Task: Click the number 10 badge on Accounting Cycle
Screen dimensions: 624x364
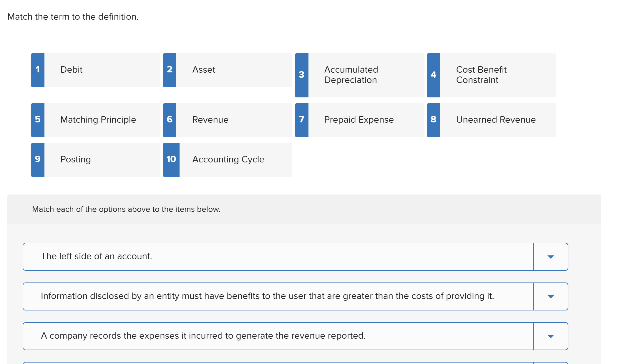Action: 171,159
